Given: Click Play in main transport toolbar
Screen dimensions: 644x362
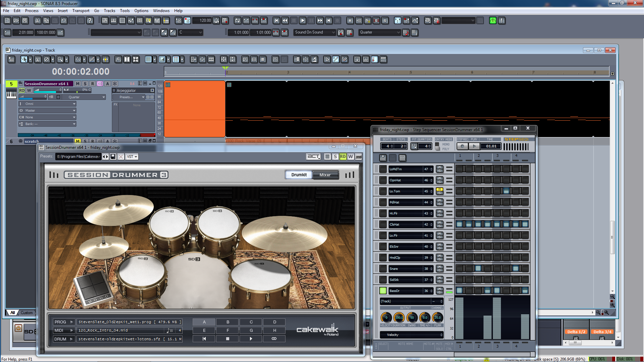Looking at the screenshot, I should [x=303, y=20].
